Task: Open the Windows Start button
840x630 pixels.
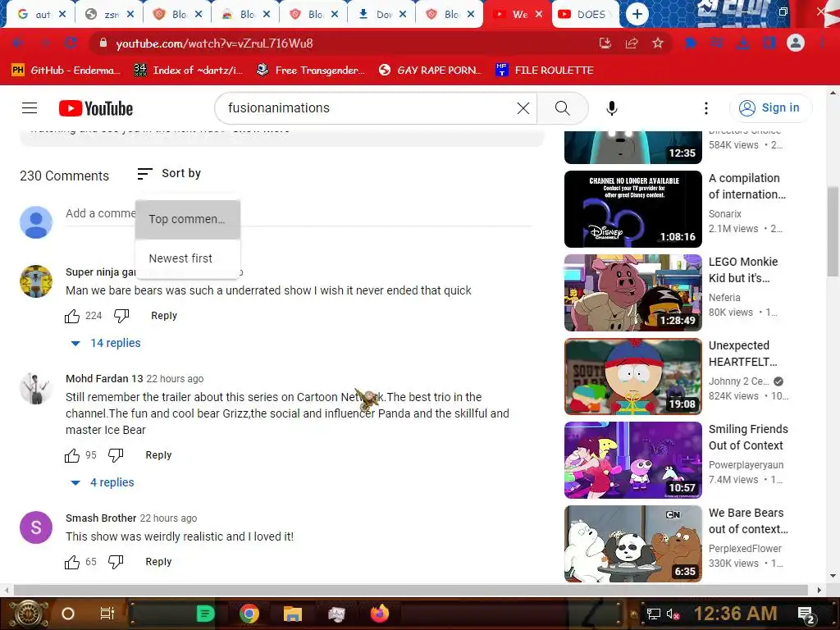Action: [x=28, y=614]
